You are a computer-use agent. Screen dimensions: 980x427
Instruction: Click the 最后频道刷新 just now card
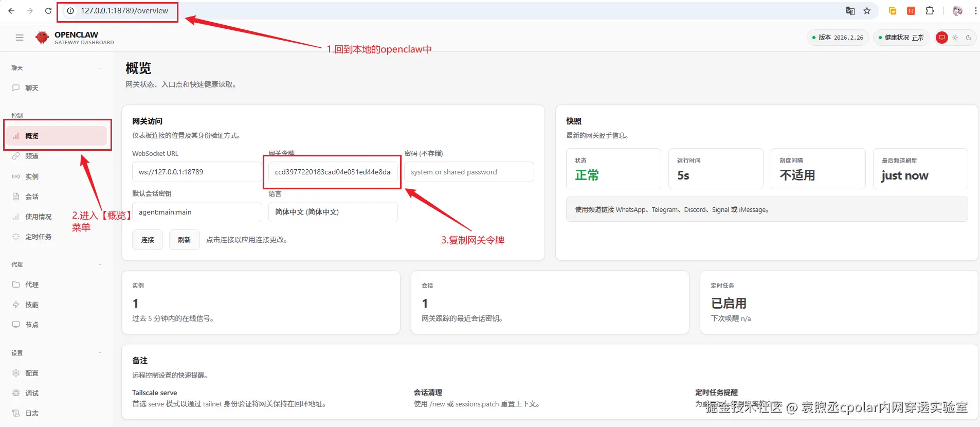(920, 169)
